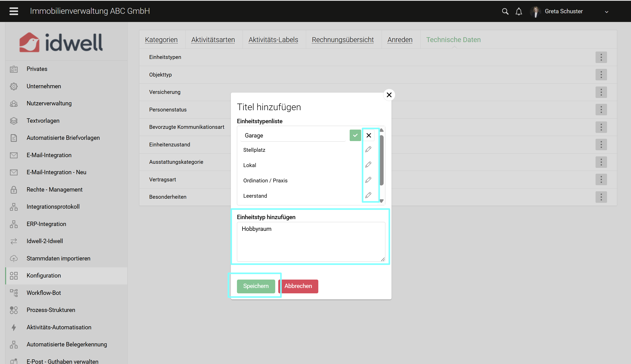Click into the Hobbyraum text area
This screenshot has height=364, width=631.
pos(311,242)
